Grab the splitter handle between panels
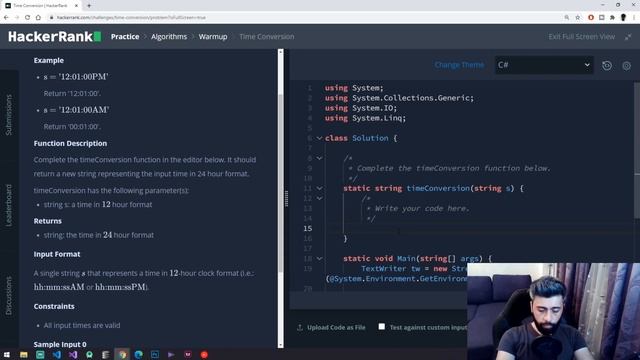Screen dimensions: 640x360 286,199
